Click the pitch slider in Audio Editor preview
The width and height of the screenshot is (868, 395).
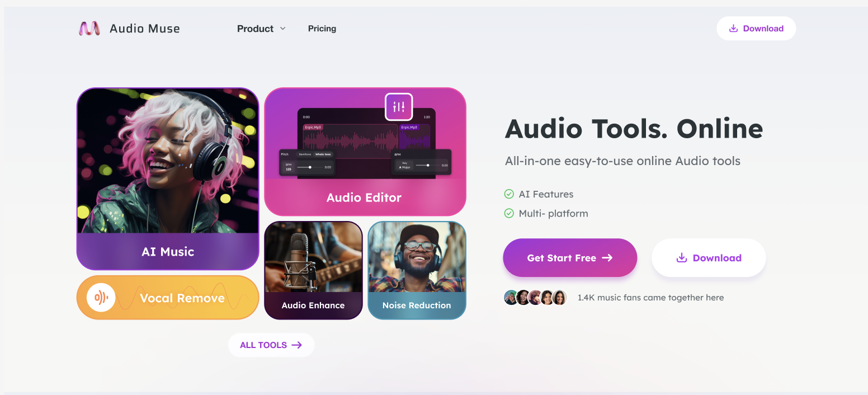(309, 167)
